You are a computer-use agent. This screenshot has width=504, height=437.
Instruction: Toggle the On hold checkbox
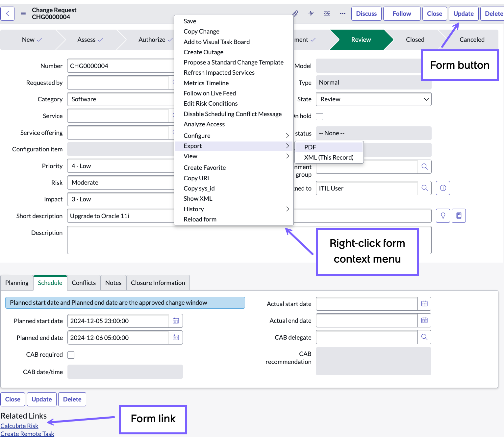[x=319, y=116]
